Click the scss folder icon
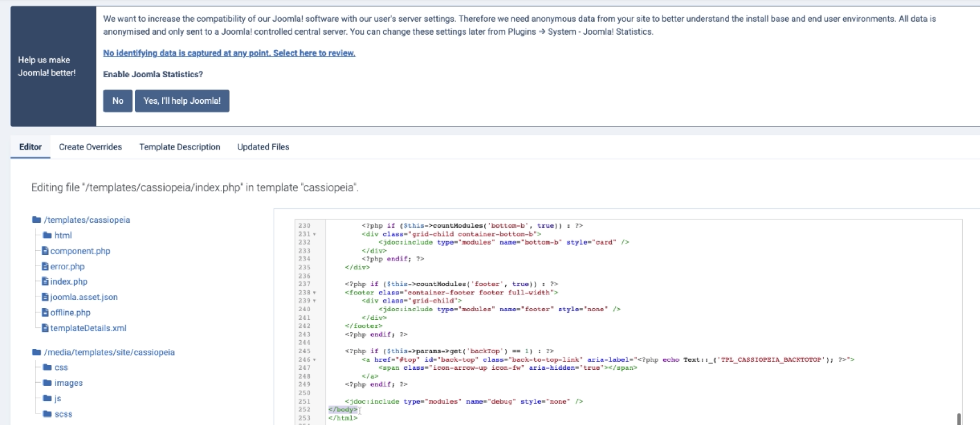Screen dimensions: 980x425 click(47, 414)
